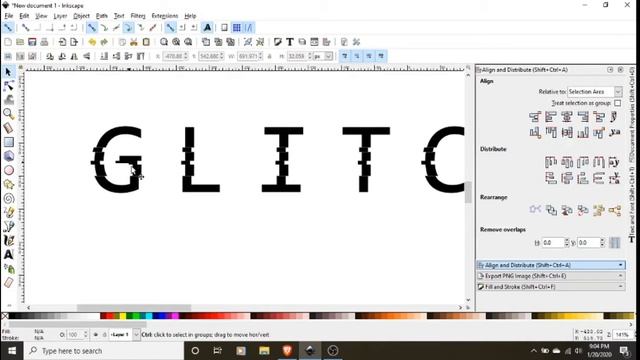The height and width of the screenshot is (360, 640).
Task: Select the Calligraphy tool
Action: click(x=8, y=240)
